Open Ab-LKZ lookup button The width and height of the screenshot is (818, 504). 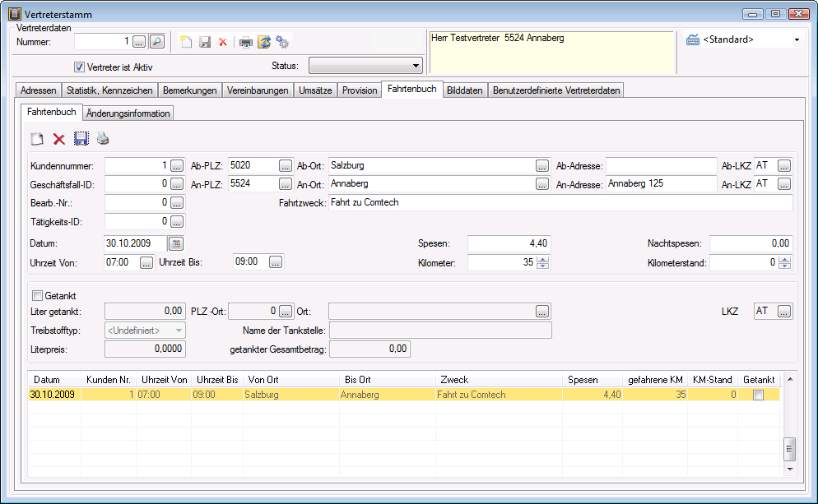784,166
